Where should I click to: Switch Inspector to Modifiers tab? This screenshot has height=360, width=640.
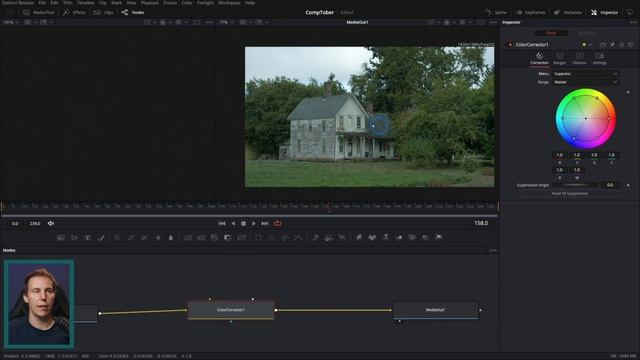point(587,33)
